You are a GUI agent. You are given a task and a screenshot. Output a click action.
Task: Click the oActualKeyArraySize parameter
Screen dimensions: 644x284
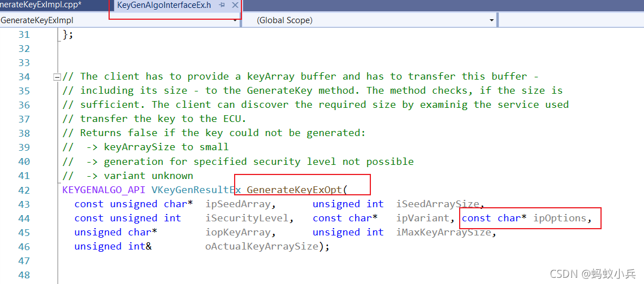point(262,246)
